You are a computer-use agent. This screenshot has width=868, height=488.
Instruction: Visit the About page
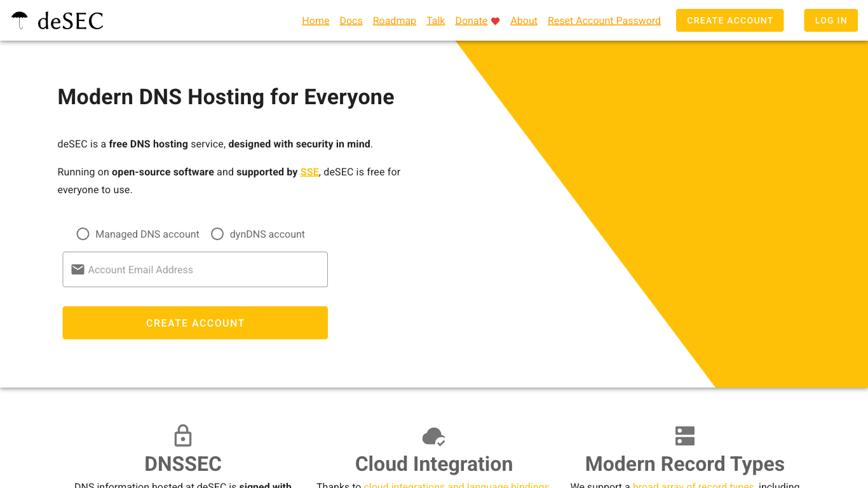click(x=524, y=20)
